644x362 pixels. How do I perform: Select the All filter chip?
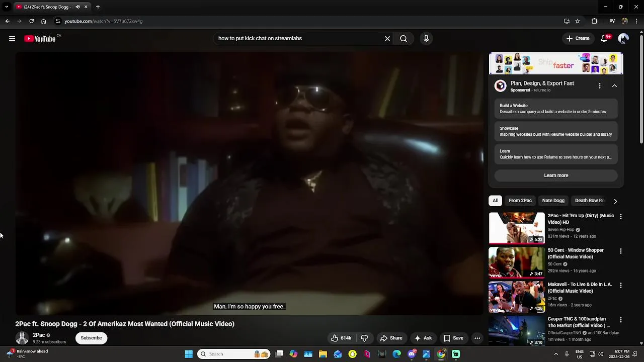(x=495, y=201)
